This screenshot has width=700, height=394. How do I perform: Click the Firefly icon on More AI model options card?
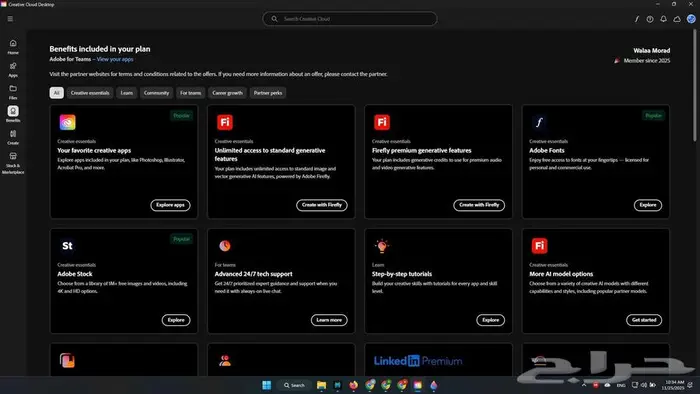539,246
